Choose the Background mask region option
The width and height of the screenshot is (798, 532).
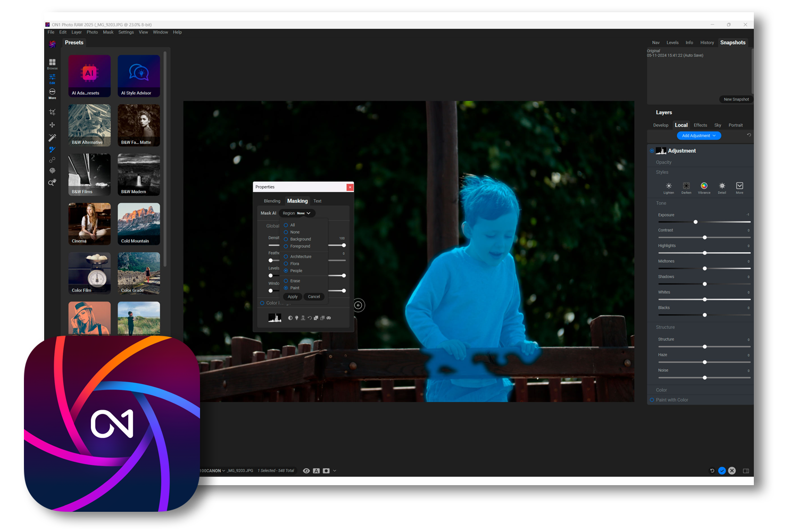point(286,239)
